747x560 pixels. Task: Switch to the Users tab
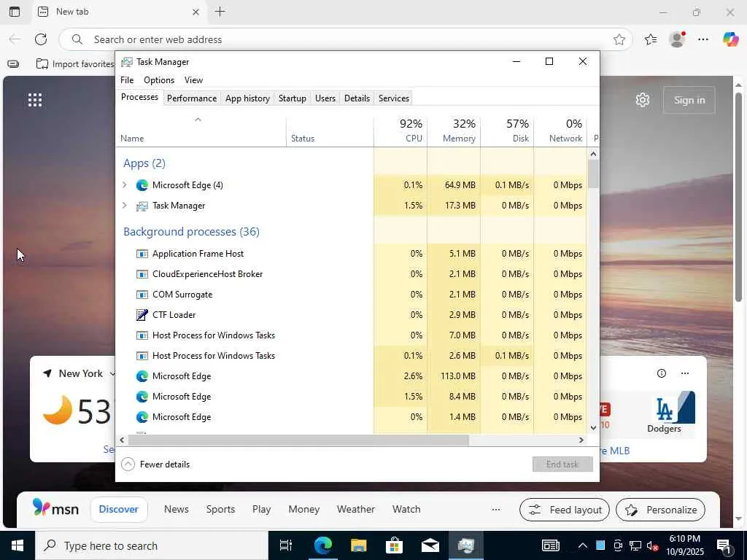(325, 98)
